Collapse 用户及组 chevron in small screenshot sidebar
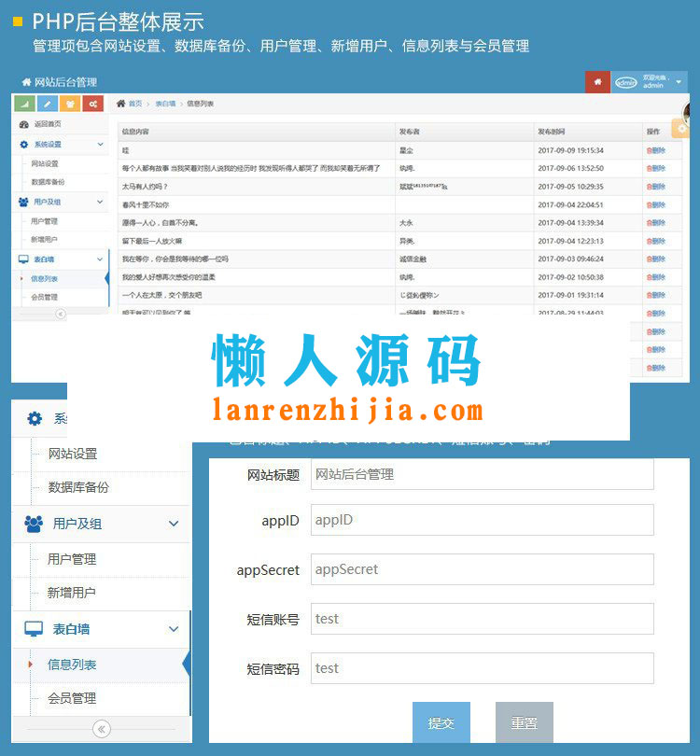Screen dimensions: 700x756 click(x=100, y=202)
